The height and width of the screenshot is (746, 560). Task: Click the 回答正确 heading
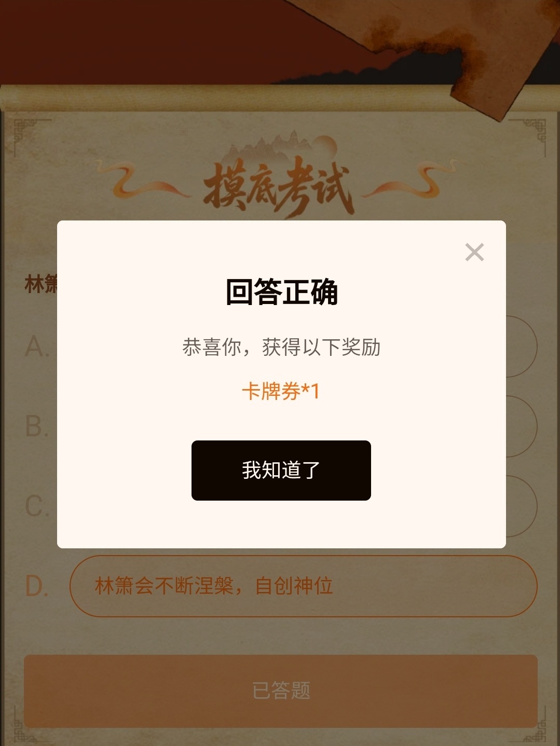[282, 292]
